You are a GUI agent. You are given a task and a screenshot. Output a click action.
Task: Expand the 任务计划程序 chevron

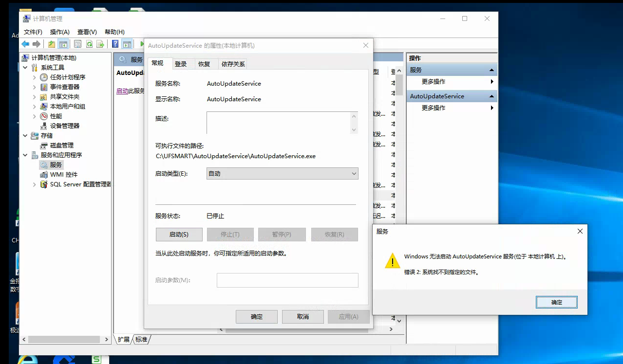coord(35,77)
